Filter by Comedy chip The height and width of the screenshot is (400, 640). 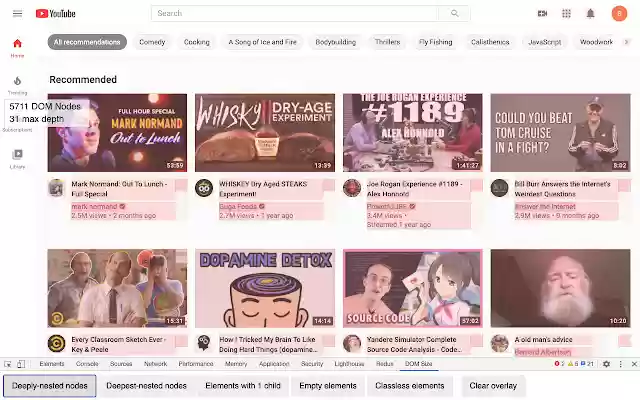152,42
